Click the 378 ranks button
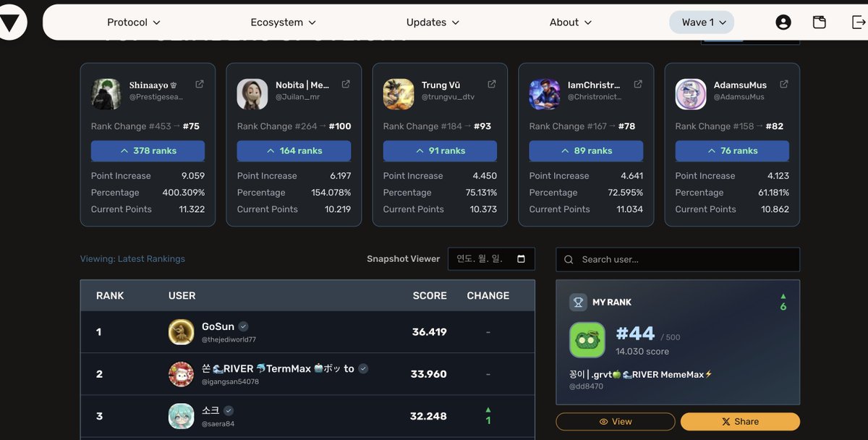Viewport: 868px width, 440px height. (148, 151)
